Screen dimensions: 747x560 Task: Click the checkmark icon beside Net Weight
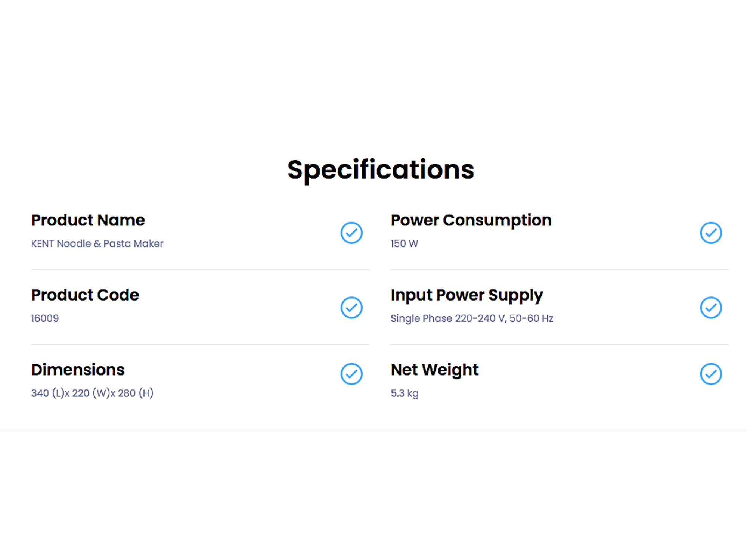click(711, 374)
